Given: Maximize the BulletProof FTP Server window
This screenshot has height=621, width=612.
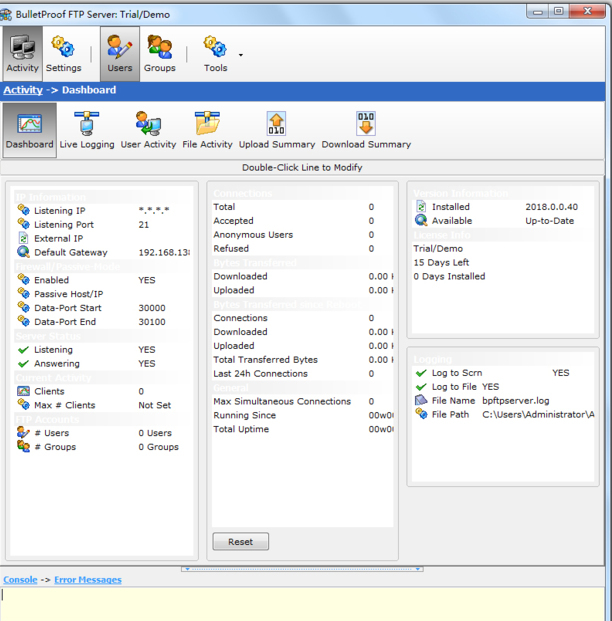Looking at the screenshot, I should [559, 11].
